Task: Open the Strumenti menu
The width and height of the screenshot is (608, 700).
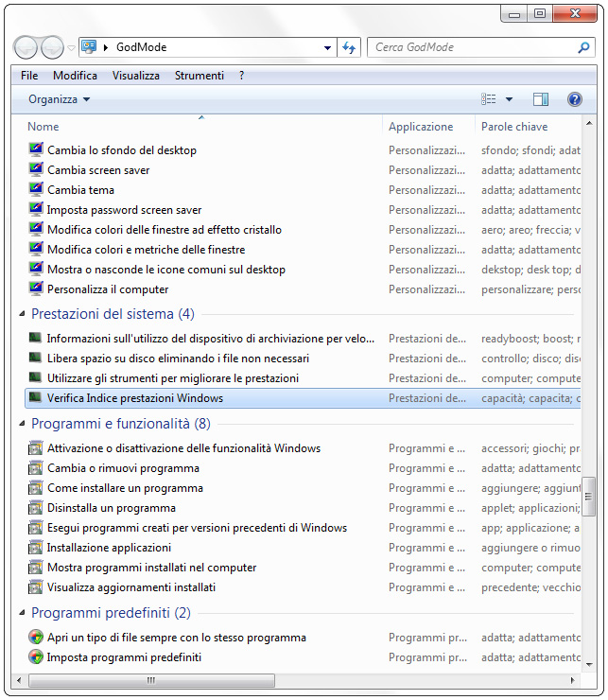Action: [x=200, y=76]
